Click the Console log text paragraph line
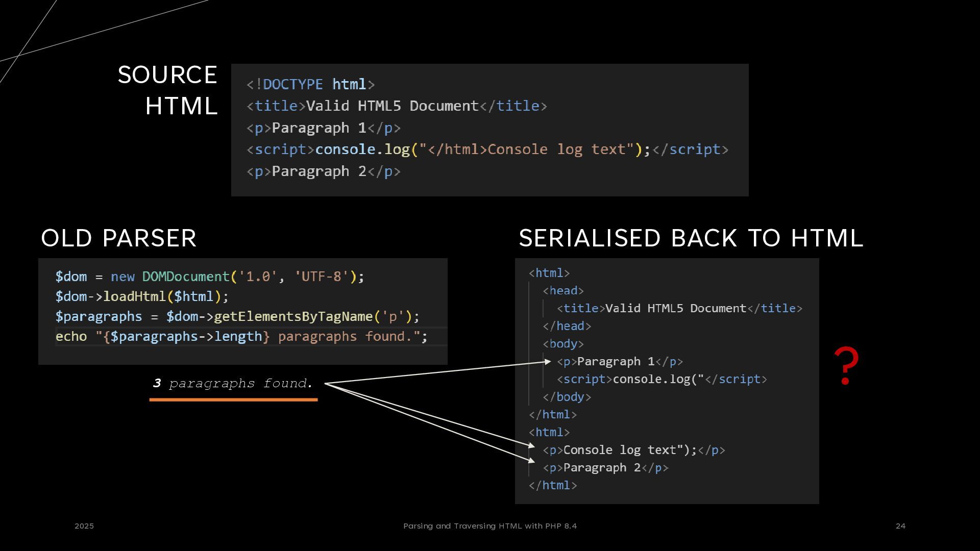Viewport: 980px width, 551px height. (x=633, y=450)
